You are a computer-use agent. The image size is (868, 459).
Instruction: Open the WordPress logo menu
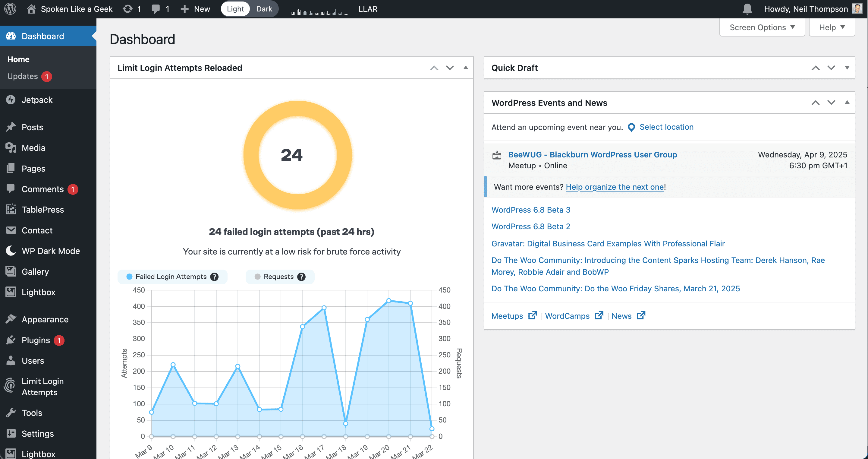(x=11, y=9)
